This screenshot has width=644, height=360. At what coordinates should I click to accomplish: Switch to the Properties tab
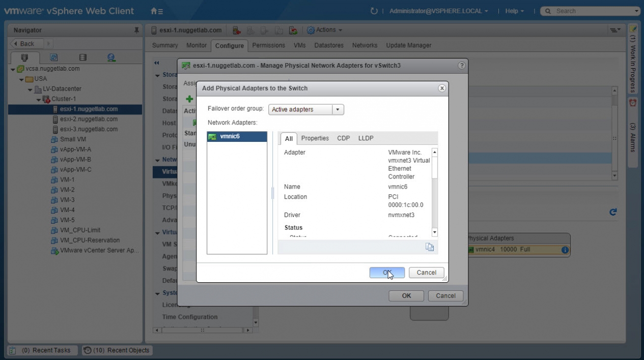(x=315, y=138)
